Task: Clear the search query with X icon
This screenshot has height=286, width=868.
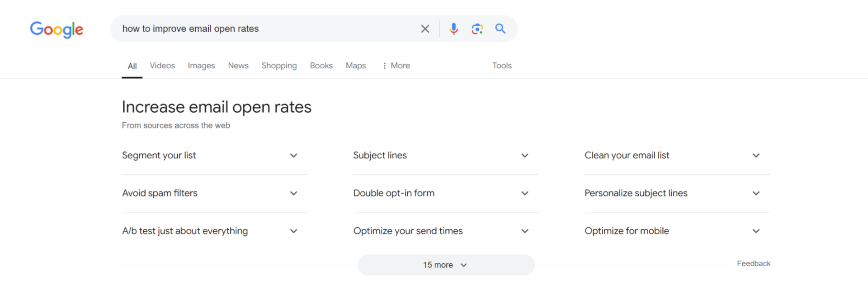Action: point(425,29)
